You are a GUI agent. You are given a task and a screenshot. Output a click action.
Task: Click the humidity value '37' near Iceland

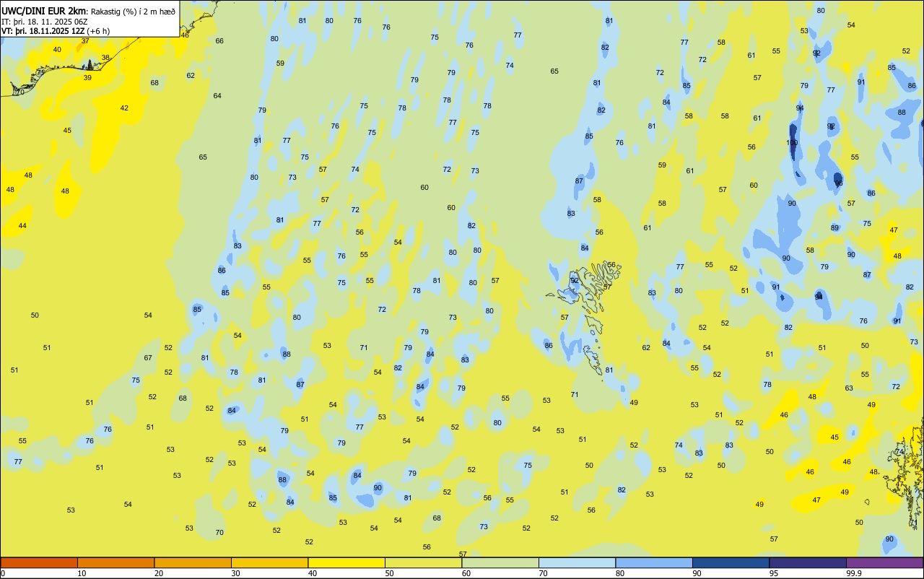(x=85, y=40)
